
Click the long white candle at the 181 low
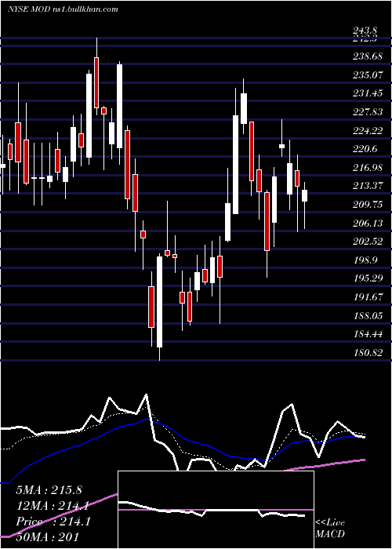[160, 302]
